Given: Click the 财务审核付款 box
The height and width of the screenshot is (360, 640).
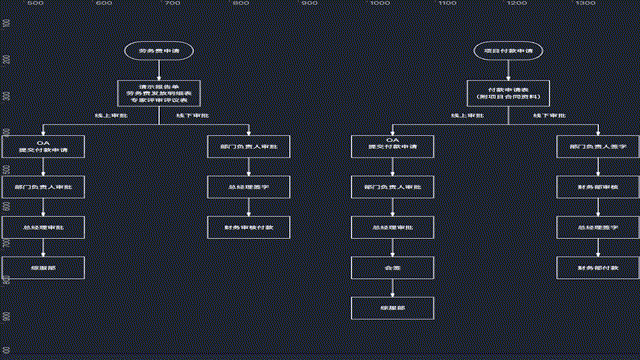Looking at the screenshot, I should pos(249,227).
